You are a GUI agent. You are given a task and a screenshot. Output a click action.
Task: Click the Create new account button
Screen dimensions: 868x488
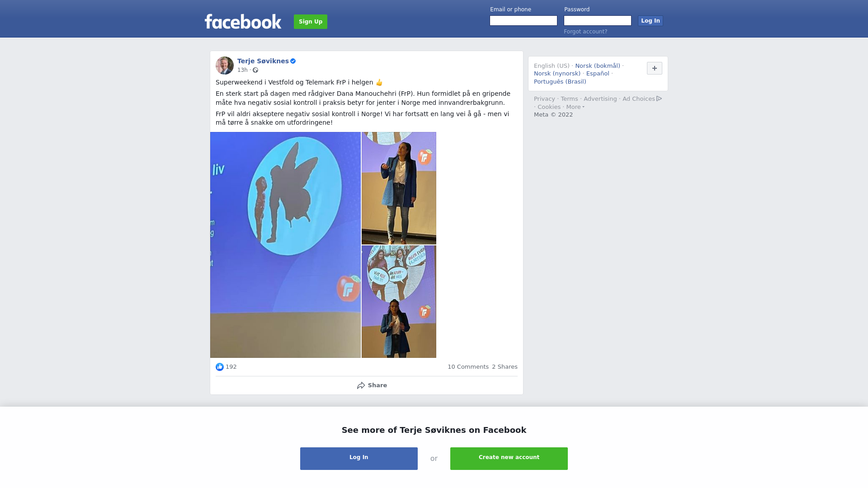click(x=509, y=459)
